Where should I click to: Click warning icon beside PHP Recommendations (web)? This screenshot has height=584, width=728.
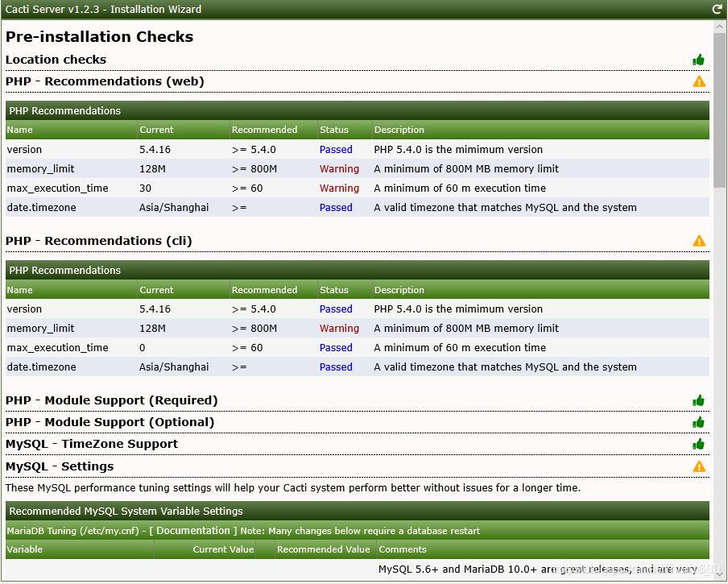[x=699, y=81]
